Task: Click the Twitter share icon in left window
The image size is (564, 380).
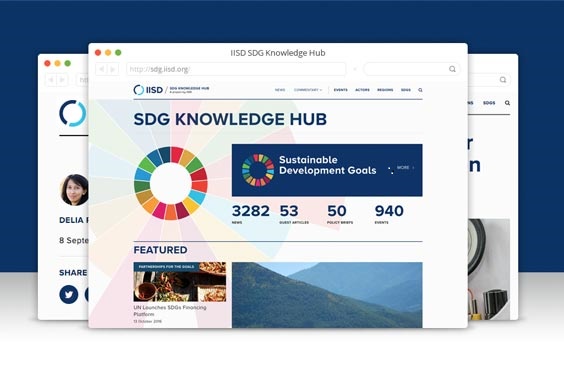Action: click(69, 294)
